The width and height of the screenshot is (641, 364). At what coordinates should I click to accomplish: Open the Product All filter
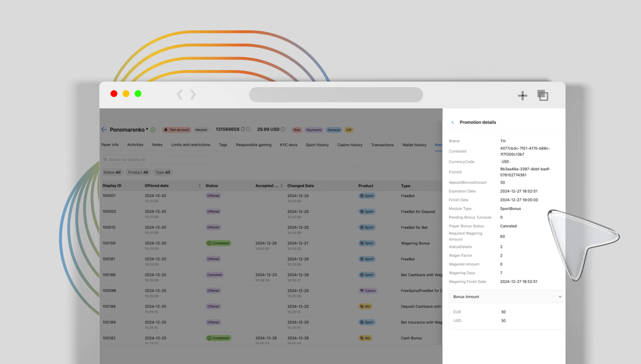coord(138,172)
